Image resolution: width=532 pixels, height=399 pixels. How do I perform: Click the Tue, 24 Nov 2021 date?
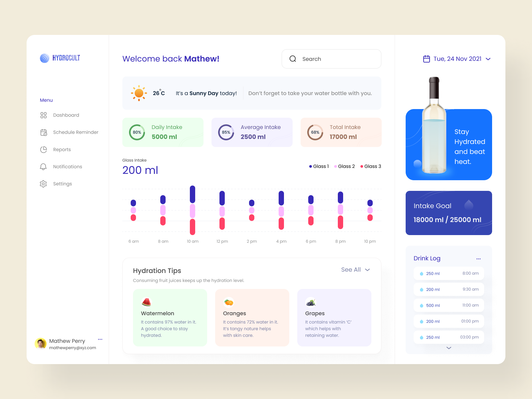click(x=458, y=59)
